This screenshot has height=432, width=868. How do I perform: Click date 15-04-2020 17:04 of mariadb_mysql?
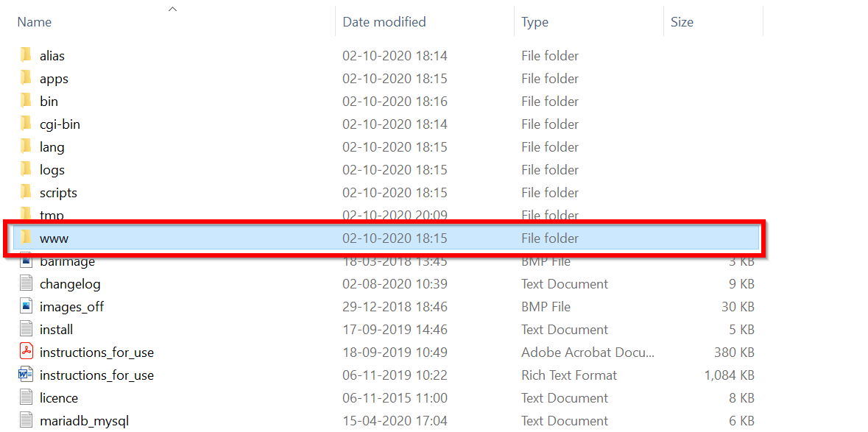pos(395,421)
